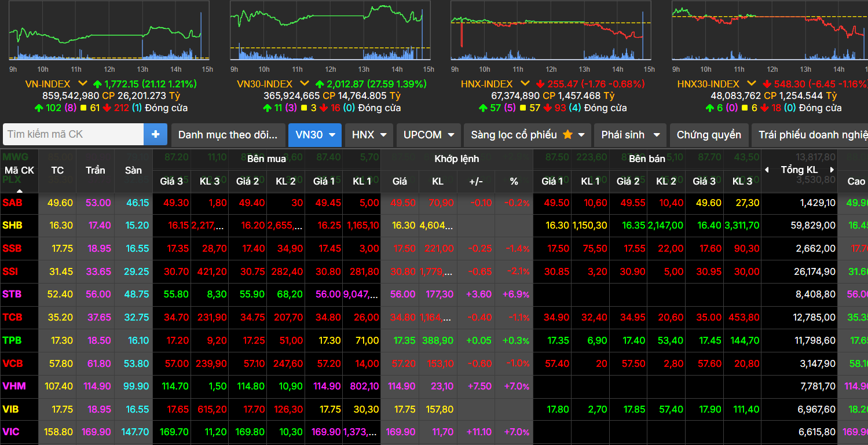Image resolution: width=868 pixels, height=445 pixels.
Task: Click left arrow beside Tổng KL header
Action: click(x=767, y=170)
